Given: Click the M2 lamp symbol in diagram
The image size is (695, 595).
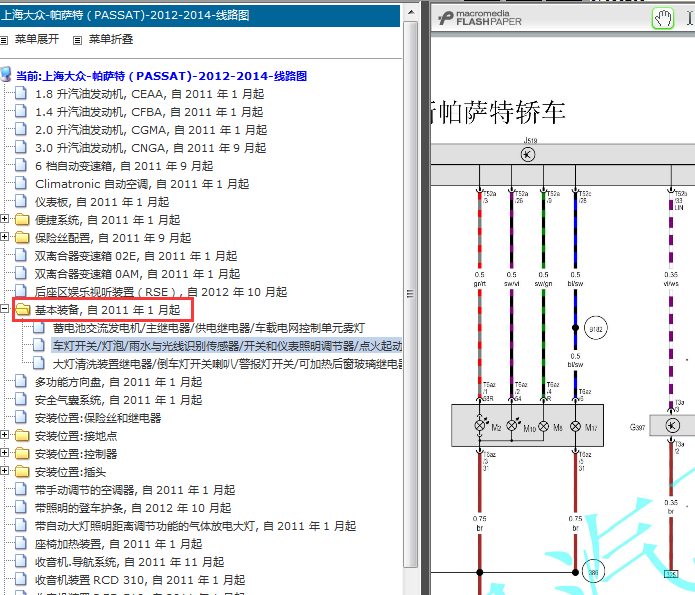Looking at the screenshot, I should coord(480,426).
